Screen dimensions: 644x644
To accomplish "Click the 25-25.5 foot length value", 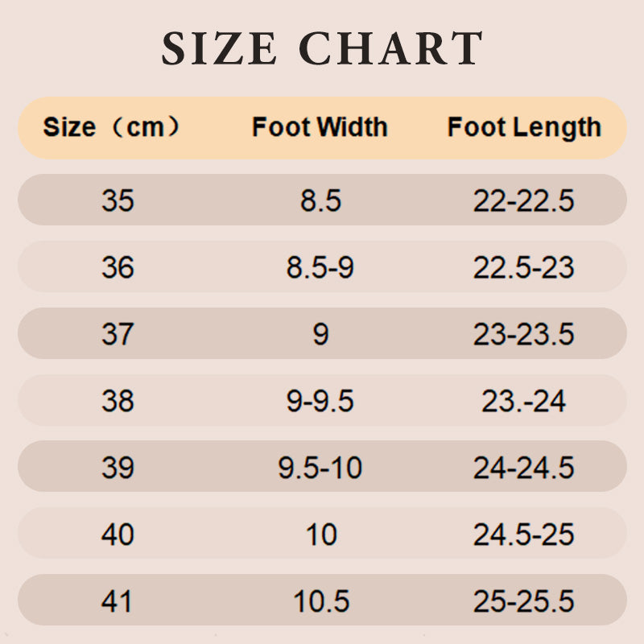I will (x=523, y=601).
